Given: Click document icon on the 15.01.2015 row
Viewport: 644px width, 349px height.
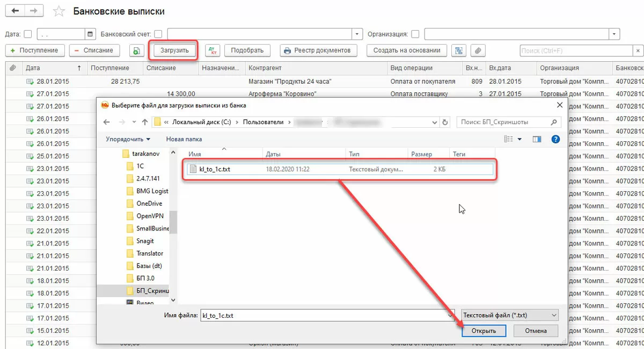Looking at the screenshot, I should pos(30,331).
